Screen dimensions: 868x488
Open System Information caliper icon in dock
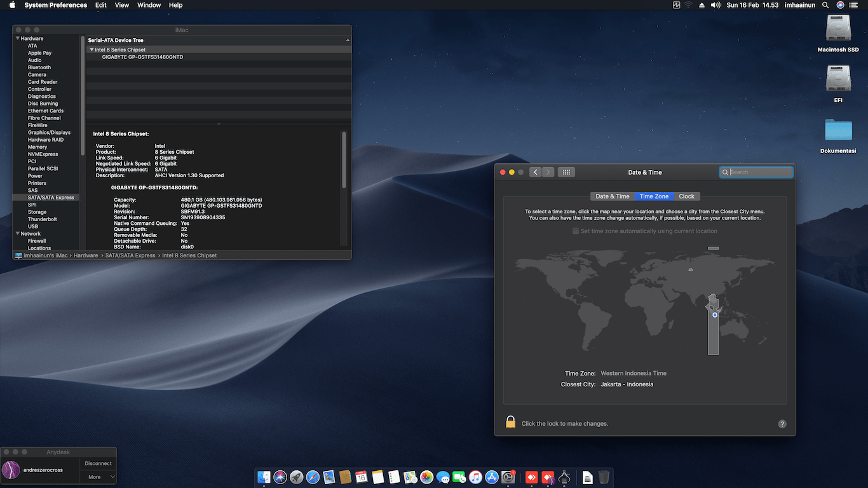(x=564, y=477)
